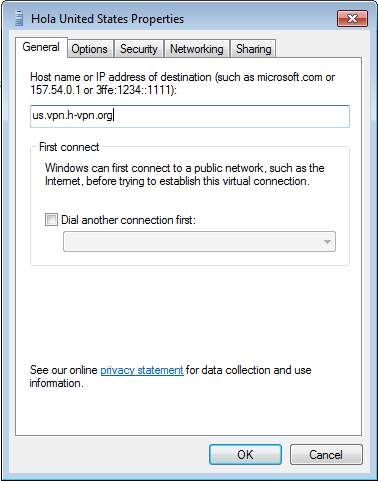Screen dimensions: 378x481
Task: Select the Networking tab
Action: click(197, 49)
